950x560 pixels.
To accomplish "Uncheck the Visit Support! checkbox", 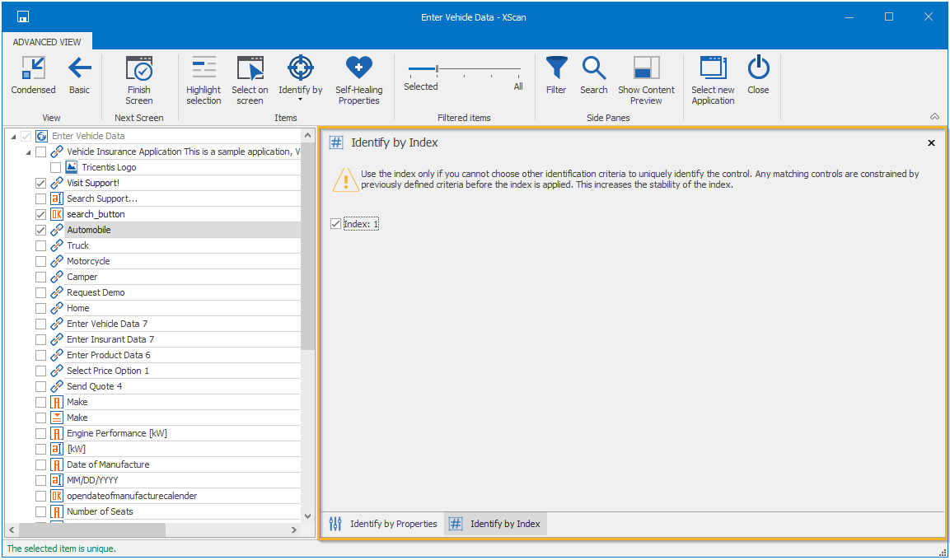I will [x=41, y=183].
